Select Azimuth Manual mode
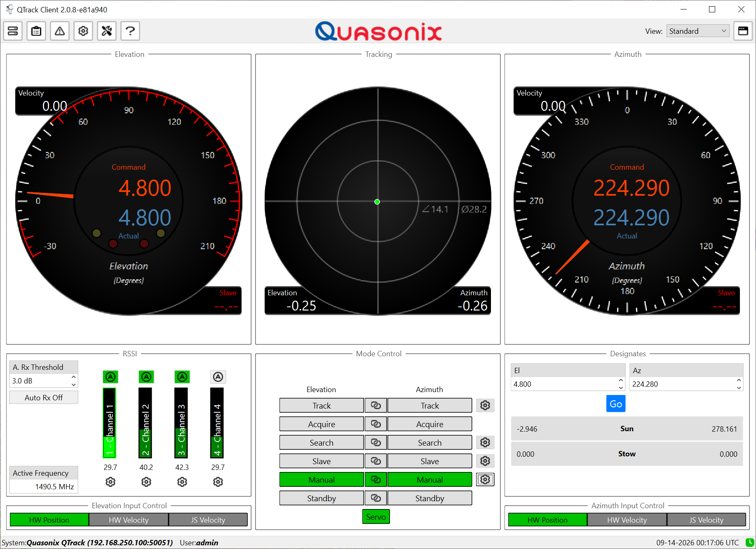Image resolution: width=756 pixels, height=549 pixels. (430, 480)
